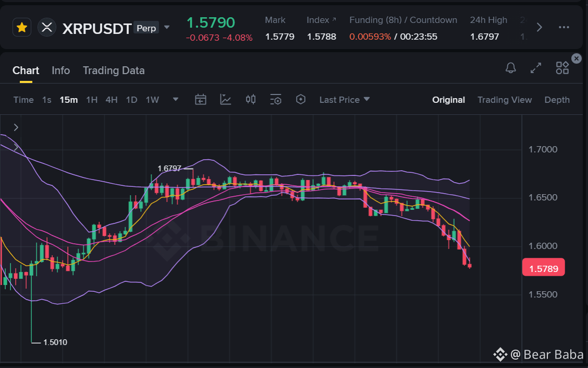588x368 pixels.
Task: Toggle the favorite star for XRPUSDT
Action: click(22, 28)
